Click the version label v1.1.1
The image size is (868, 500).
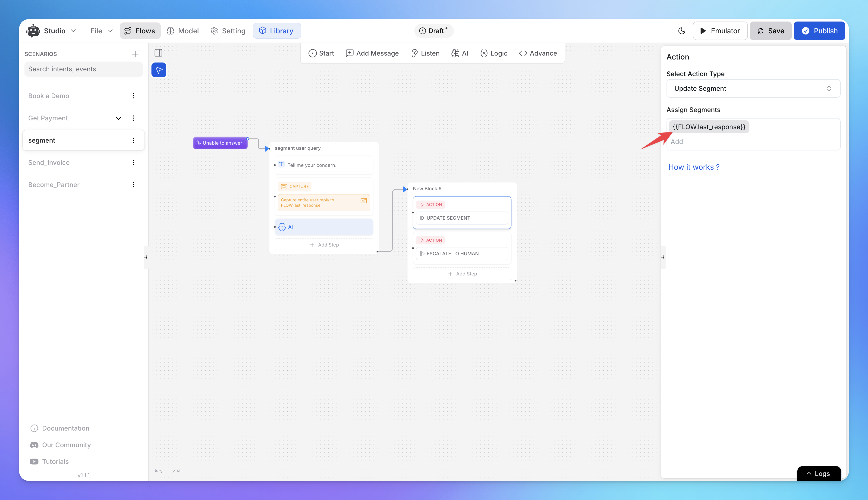83,475
